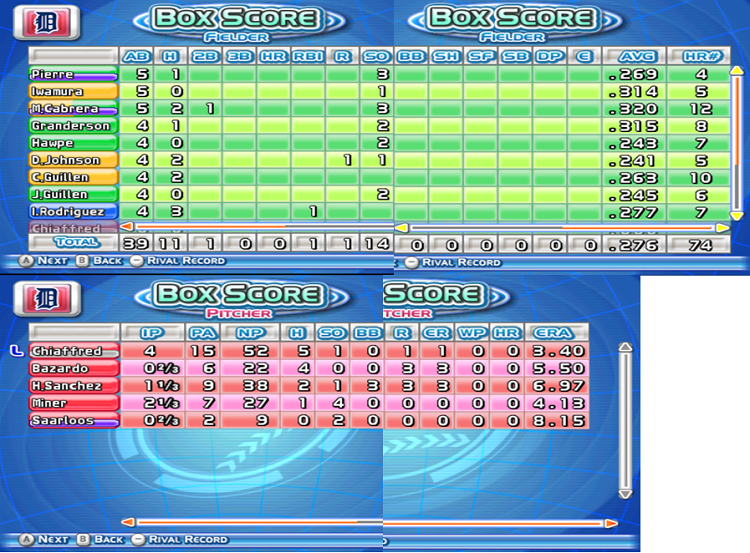Viewport: 750px width, 553px height.
Task: Click the DP column header
Action: tap(550, 56)
